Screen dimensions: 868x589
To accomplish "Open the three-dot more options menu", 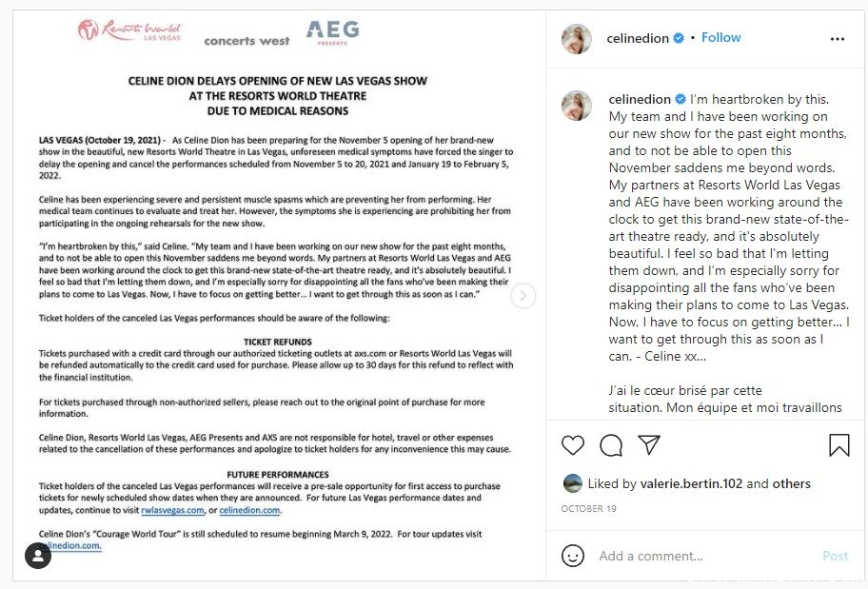I will pyautogui.click(x=837, y=39).
